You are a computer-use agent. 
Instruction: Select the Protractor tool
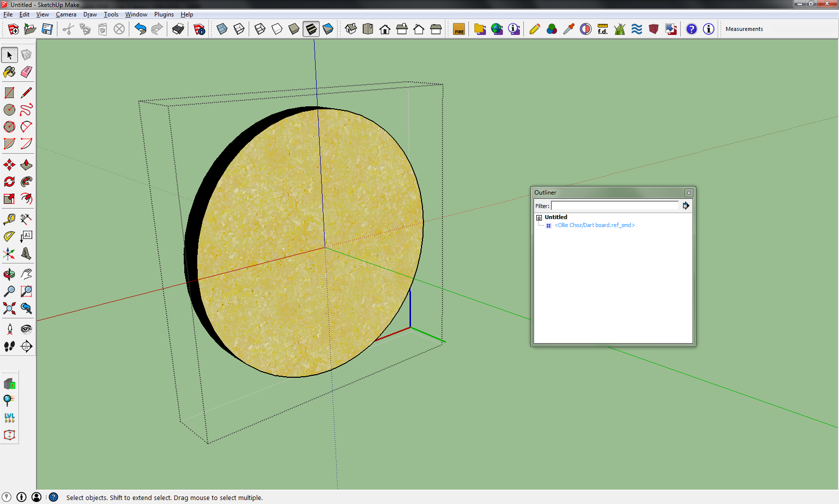tap(9, 237)
